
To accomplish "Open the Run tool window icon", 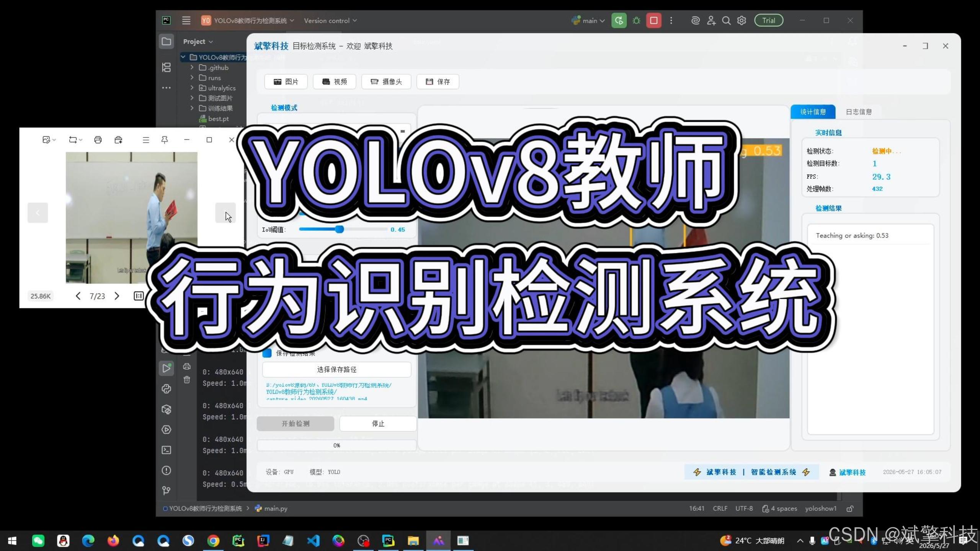I will point(167,368).
